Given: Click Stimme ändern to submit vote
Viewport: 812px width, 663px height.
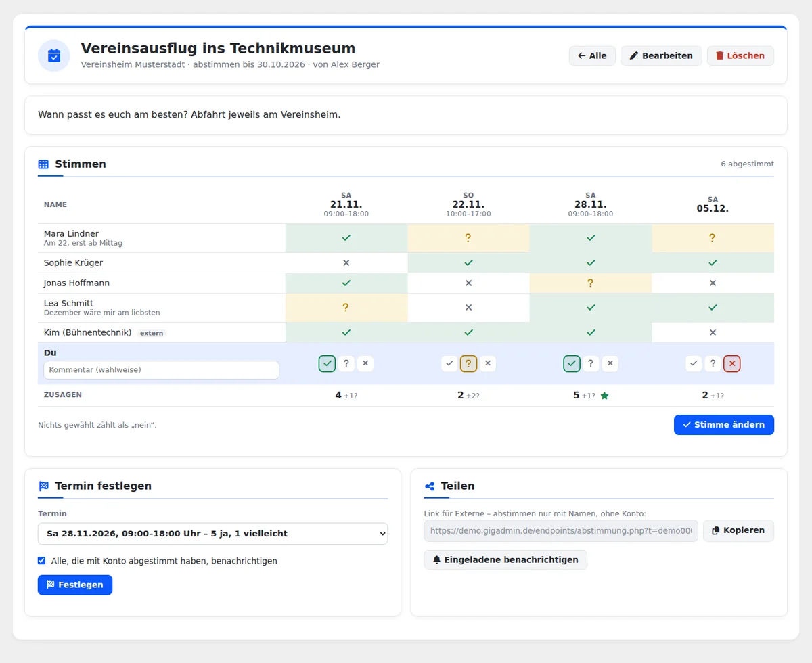Looking at the screenshot, I should coord(723,425).
